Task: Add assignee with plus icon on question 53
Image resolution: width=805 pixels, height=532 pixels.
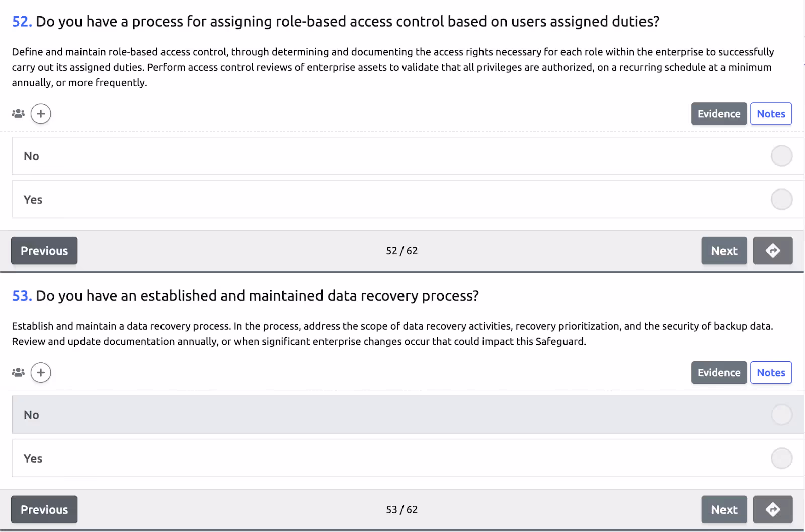Action: tap(41, 373)
